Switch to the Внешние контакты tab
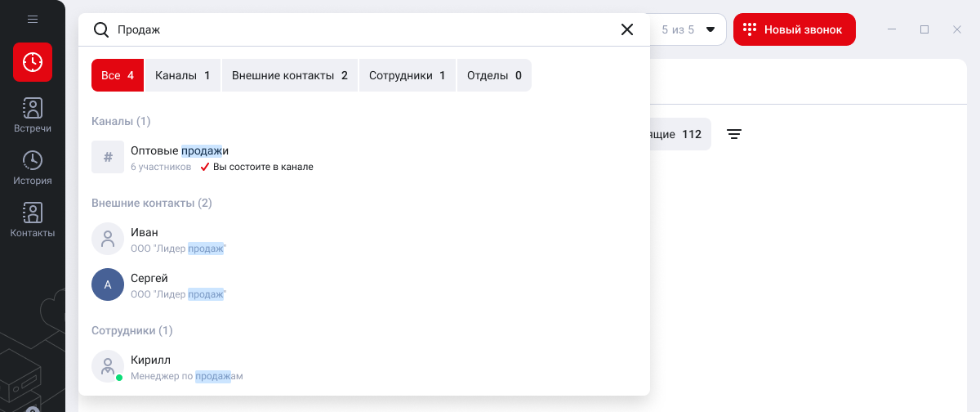This screenshot has width=980, height=412. pyautogui.click(x=289, y=75)
